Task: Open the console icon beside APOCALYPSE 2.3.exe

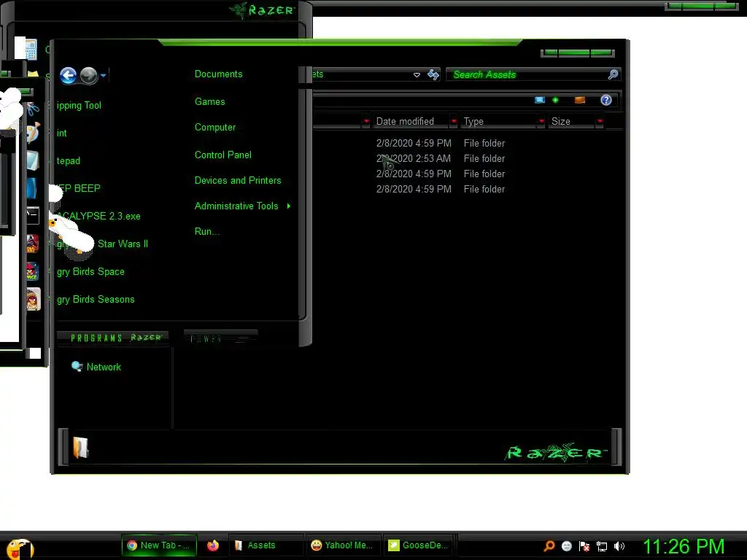Action: [x=32, y=216]
